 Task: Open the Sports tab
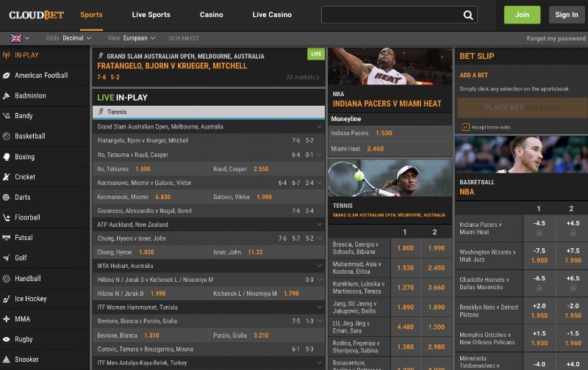coord(91,15)
